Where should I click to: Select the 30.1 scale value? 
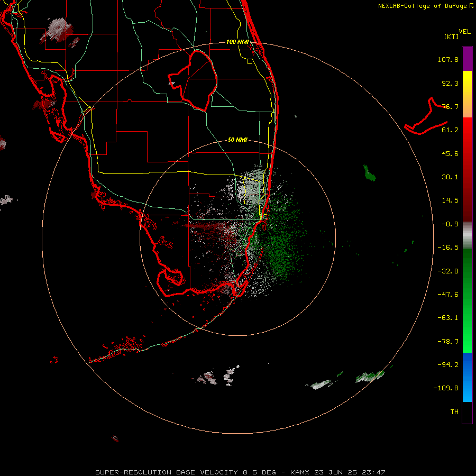point(450,177)
